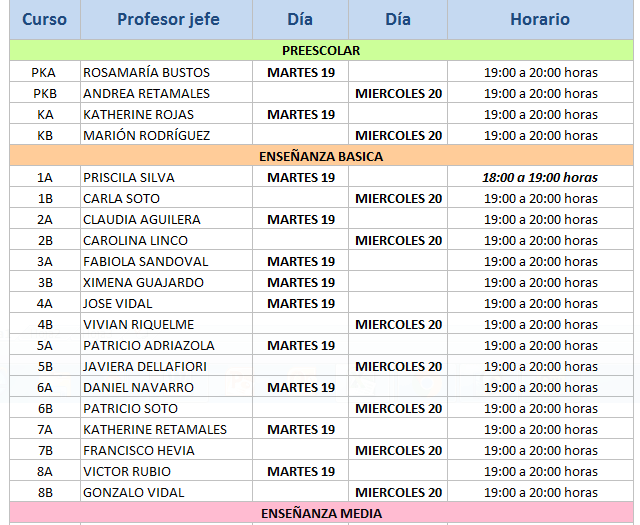The image size is (640, 525).
Task: Click the PRISCILA SILVA name cell
Action: (129, 177)
